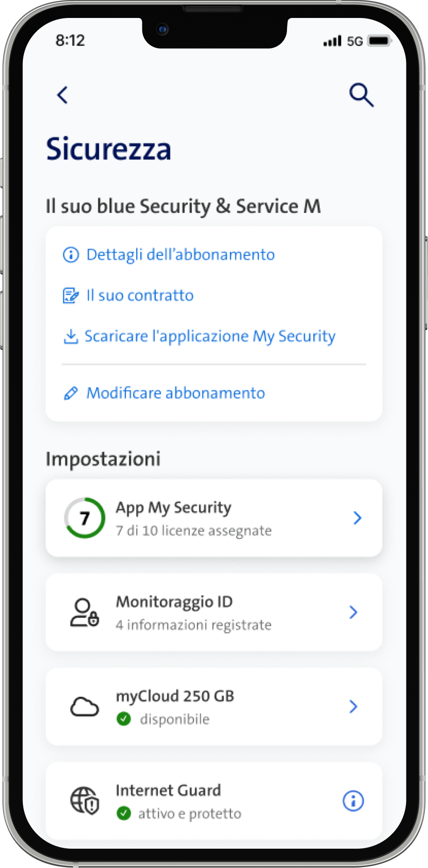
Task: Open search with the magnifier icon
Action: pos(361,95)
